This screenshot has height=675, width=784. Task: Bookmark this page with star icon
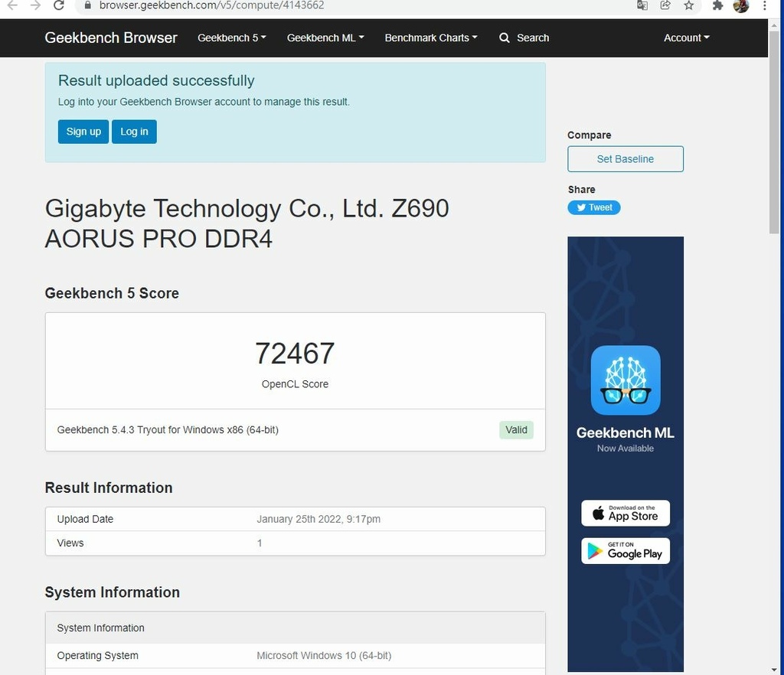point(689,5)
